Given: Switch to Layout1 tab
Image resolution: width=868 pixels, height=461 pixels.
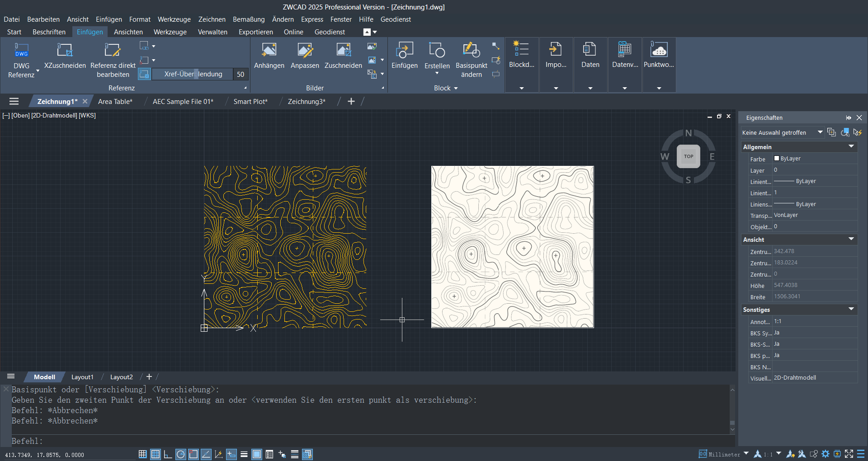Looking at the screenshot, I should coord(82,377).
